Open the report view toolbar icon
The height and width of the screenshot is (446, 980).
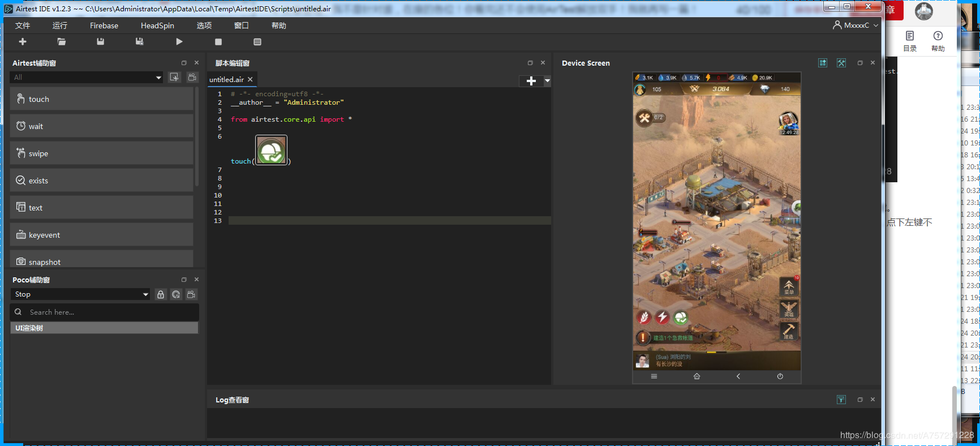[x=257, y=42]
